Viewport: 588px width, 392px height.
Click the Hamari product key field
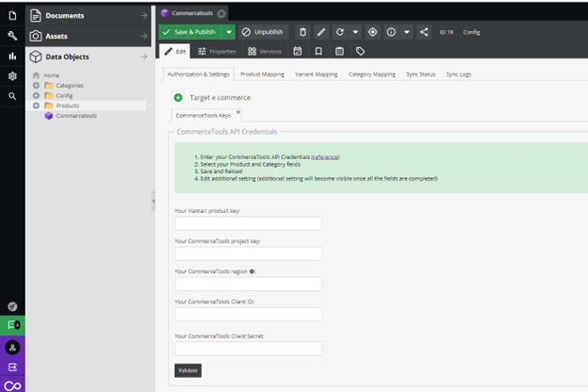pyautogui.click(x=248, y=223)
